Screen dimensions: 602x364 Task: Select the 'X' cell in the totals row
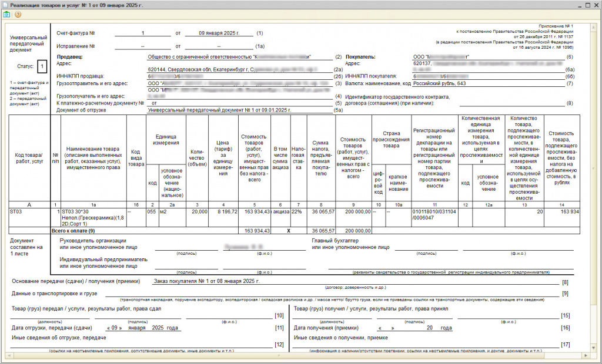[289, 231]
